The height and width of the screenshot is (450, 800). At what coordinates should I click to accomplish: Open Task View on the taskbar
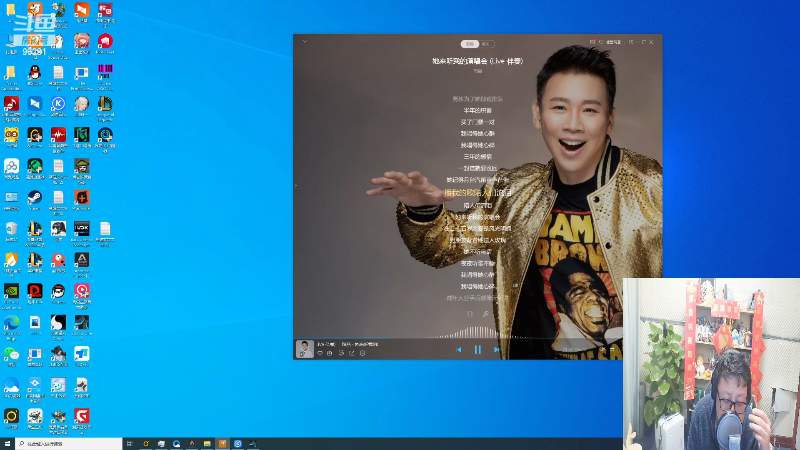click(130, 444)
